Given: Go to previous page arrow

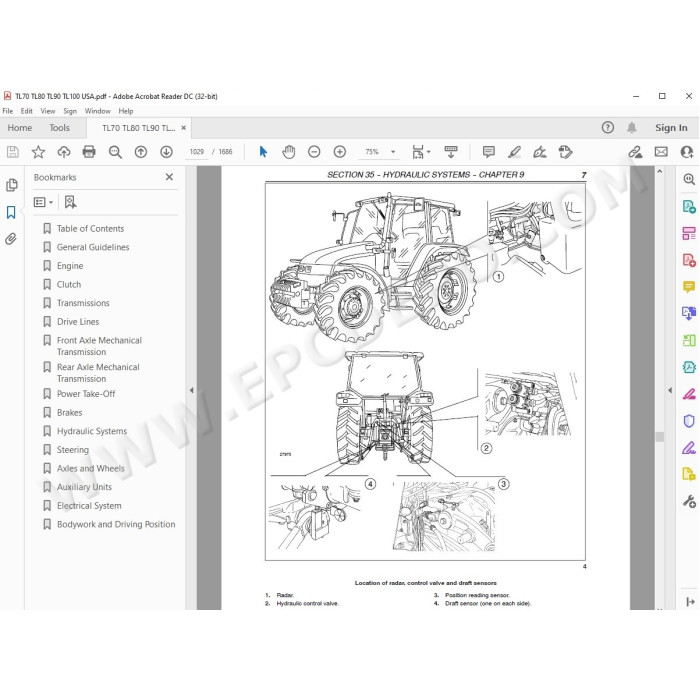Looking at the screenshot, I should tap(141, 152).
